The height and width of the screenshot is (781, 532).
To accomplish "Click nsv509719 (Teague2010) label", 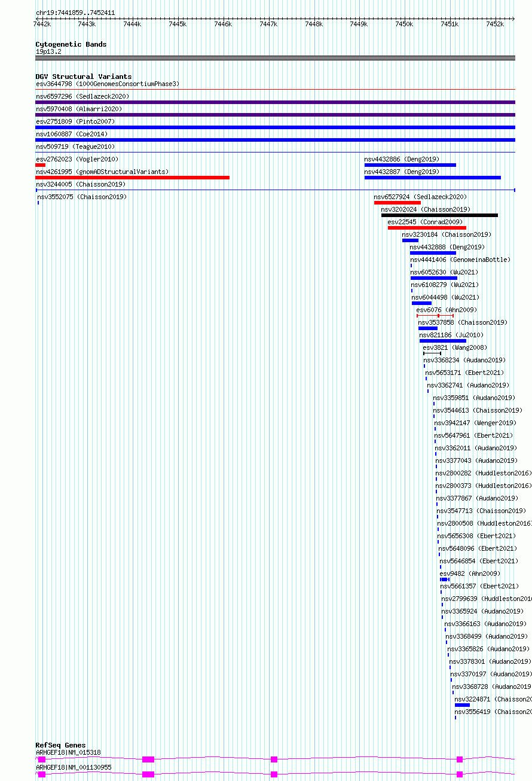I will click(x=75, y=147).
